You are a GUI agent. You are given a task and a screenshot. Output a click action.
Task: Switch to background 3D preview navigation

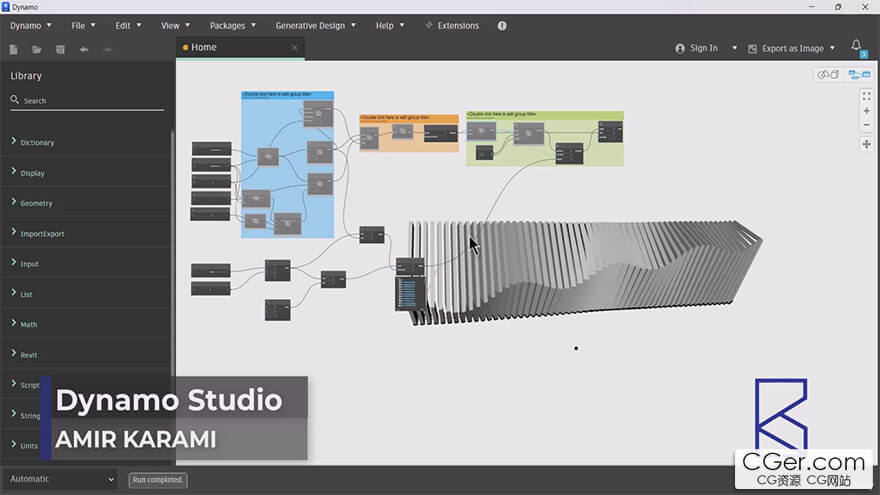click(x=828, y=75)
